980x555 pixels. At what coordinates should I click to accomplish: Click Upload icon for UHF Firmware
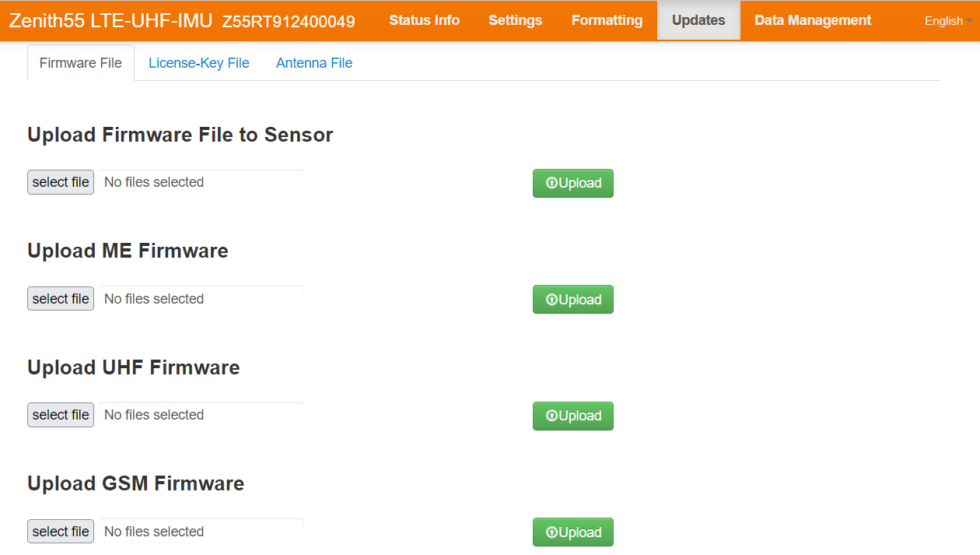coord(552,416)
